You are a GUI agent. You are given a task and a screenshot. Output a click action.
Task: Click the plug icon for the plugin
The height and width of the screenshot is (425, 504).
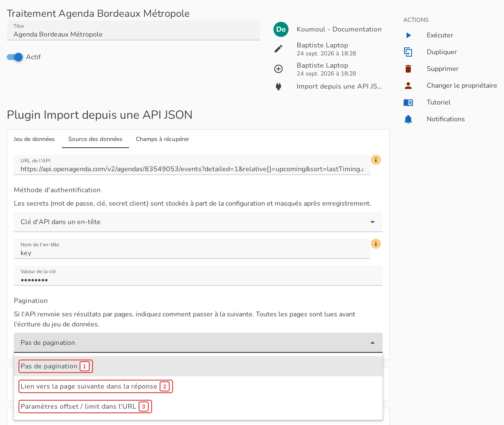pyautogui.click(x=278, y=86)
